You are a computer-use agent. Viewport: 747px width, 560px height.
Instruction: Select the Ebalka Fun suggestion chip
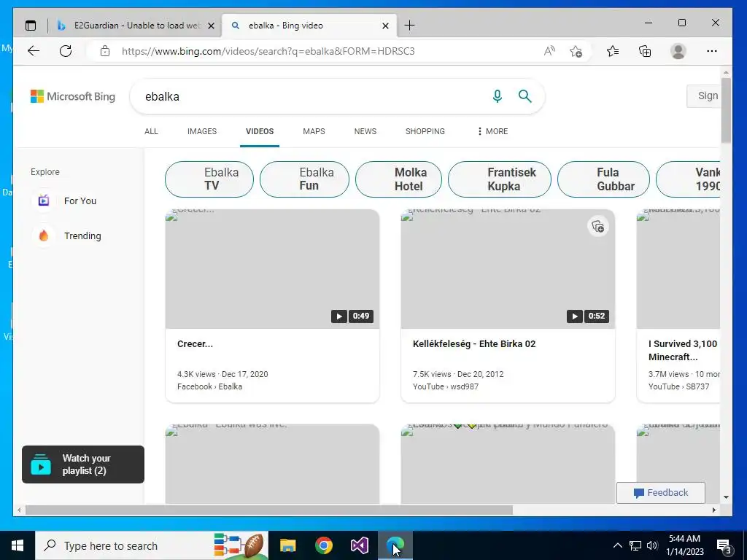tap(304, 179)
